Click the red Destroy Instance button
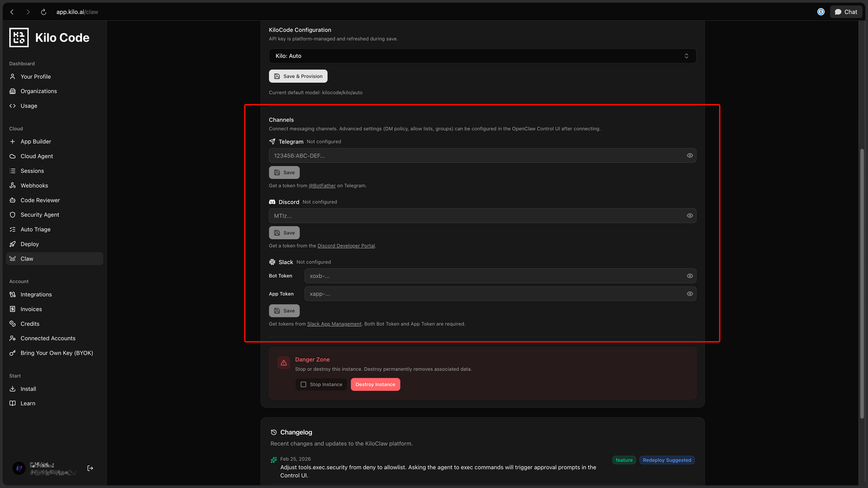Screen dimensions: 868x488 click(375, 384)
